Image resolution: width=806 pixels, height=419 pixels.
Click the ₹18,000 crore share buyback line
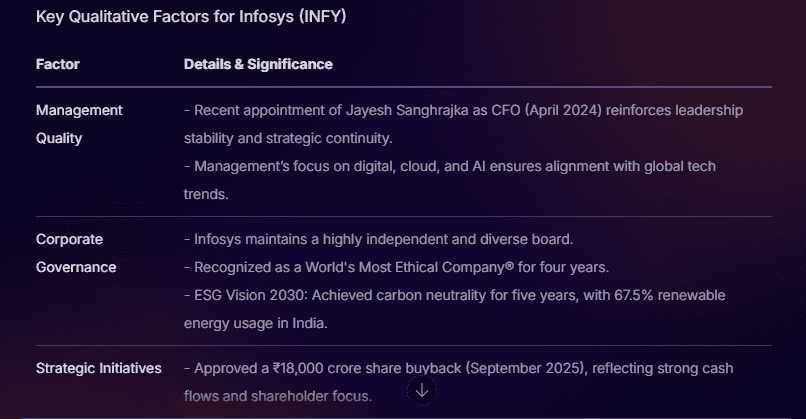459,382
